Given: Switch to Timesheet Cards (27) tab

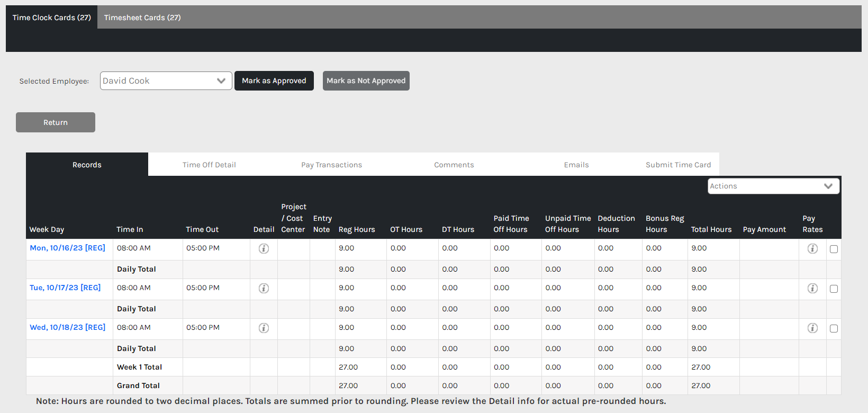Looking at the screenshot, I should (142, 17).
